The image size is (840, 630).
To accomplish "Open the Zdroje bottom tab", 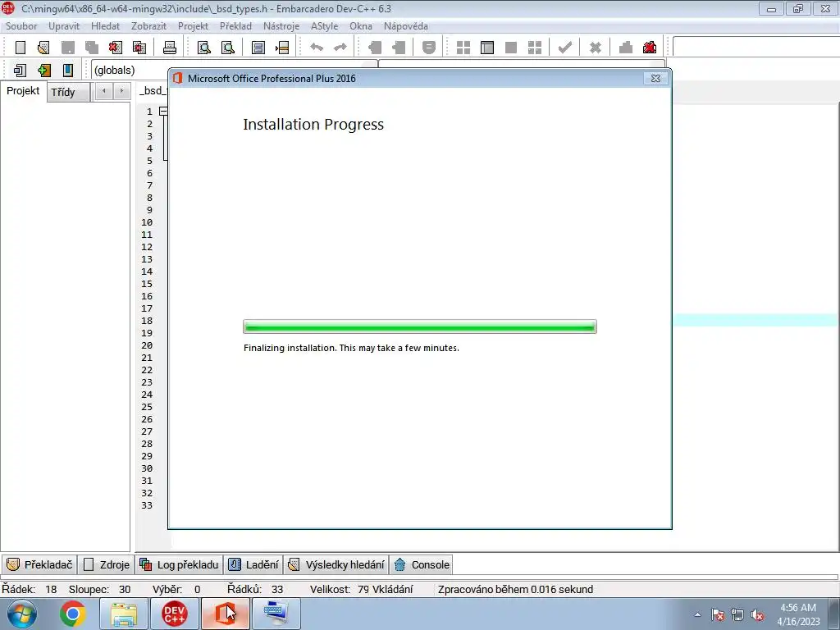I will click(107, 564).
